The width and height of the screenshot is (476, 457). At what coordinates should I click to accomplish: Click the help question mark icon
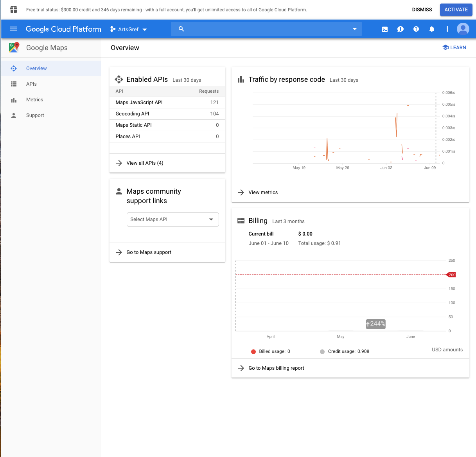pyautogui.click(x=416, y=29)
